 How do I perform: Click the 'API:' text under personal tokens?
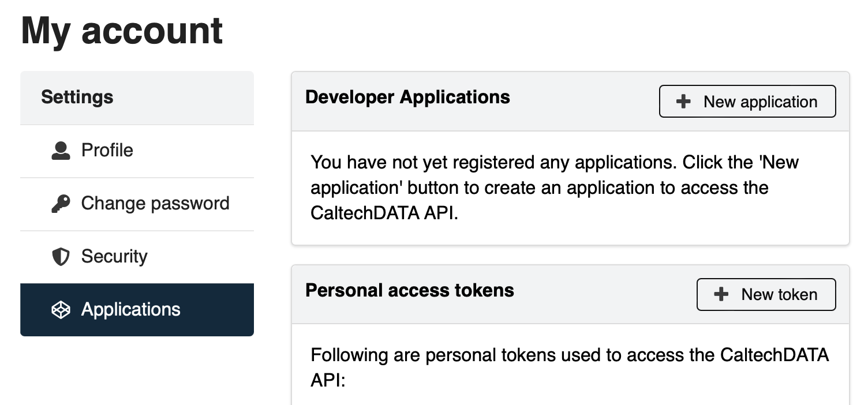[328, 381]
